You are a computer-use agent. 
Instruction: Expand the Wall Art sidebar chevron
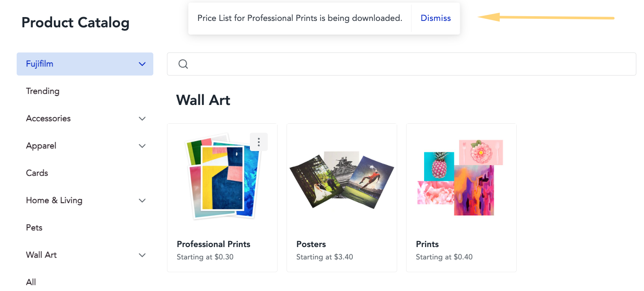[x=142, y=255]
